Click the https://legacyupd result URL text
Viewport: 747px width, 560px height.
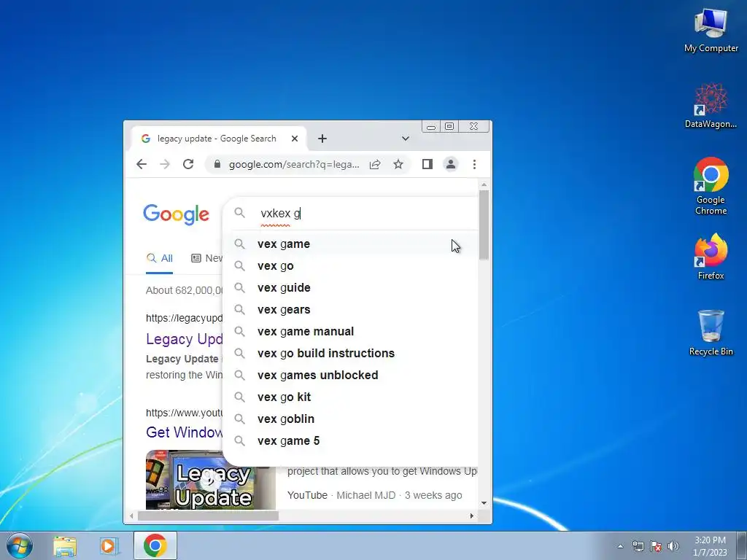pos(185,318)
